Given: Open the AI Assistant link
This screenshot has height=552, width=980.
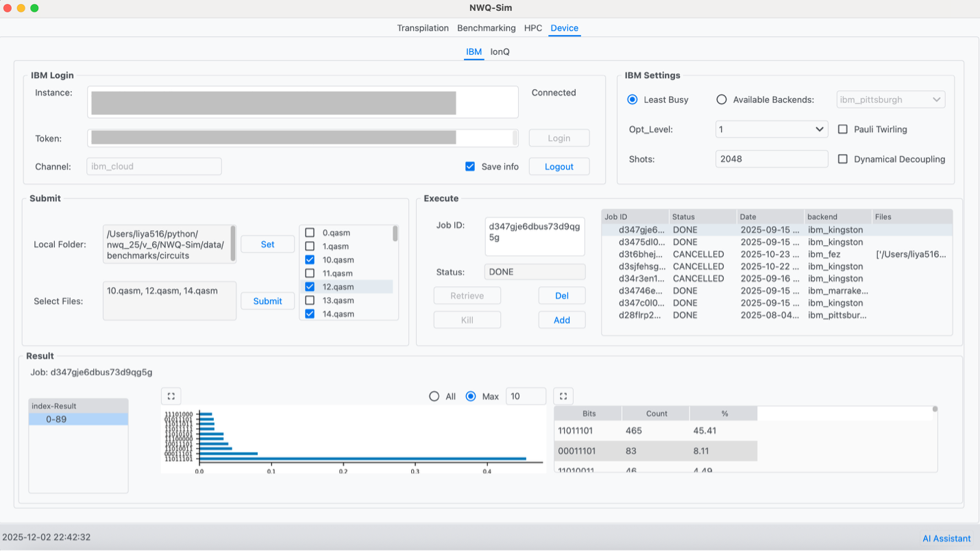Looking at the screenshot, I should click(x=946, y=538).
